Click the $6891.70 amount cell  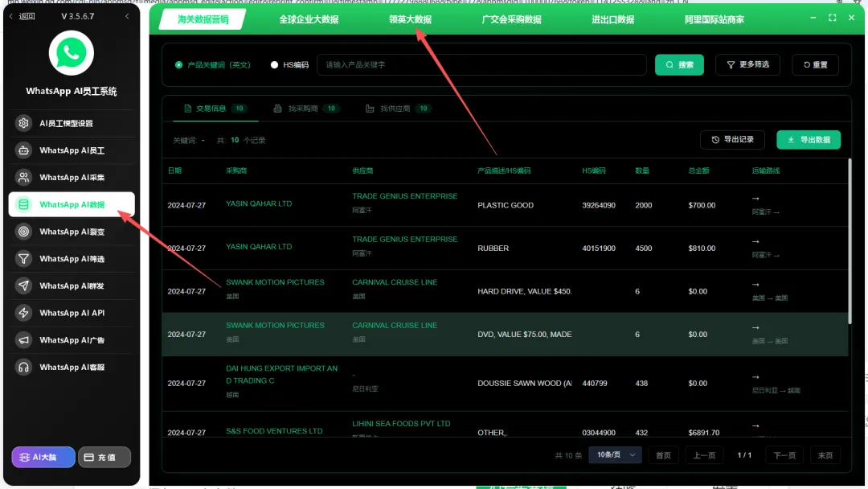703,433
